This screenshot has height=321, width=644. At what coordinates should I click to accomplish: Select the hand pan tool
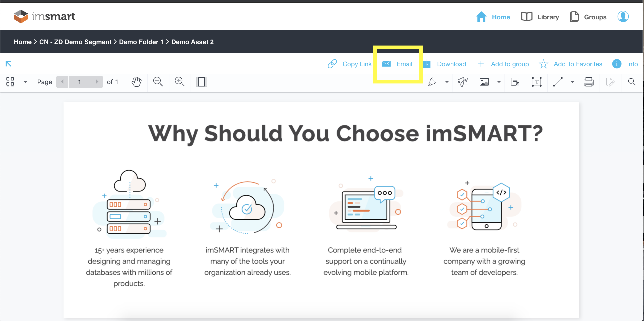137,82
